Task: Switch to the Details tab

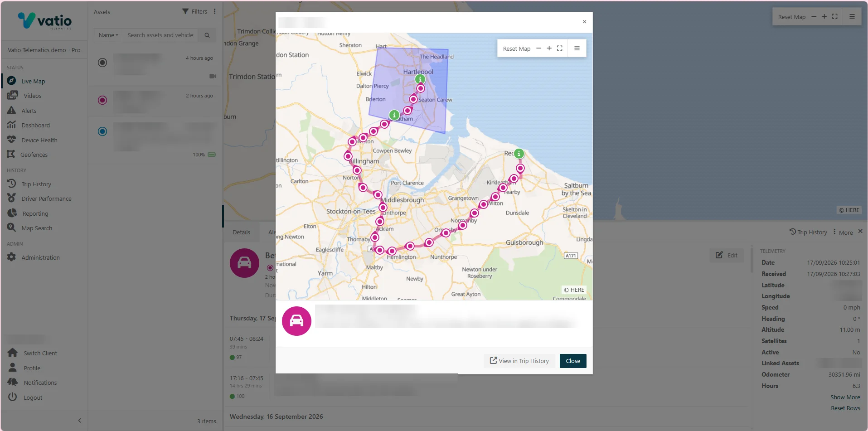Action: pos(241,232)
